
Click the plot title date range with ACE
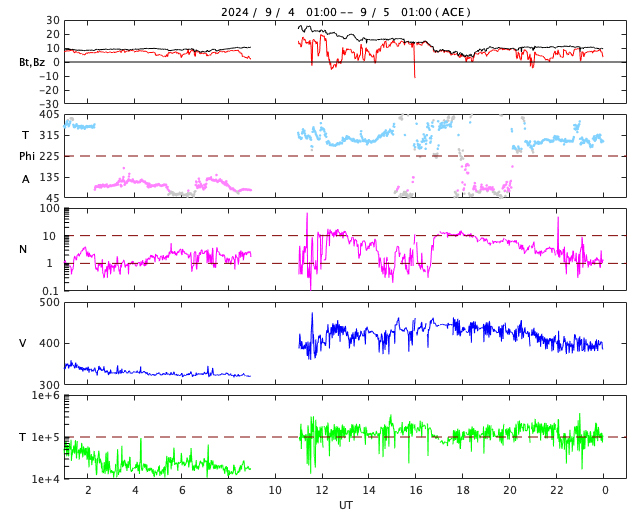coord(346,12)
